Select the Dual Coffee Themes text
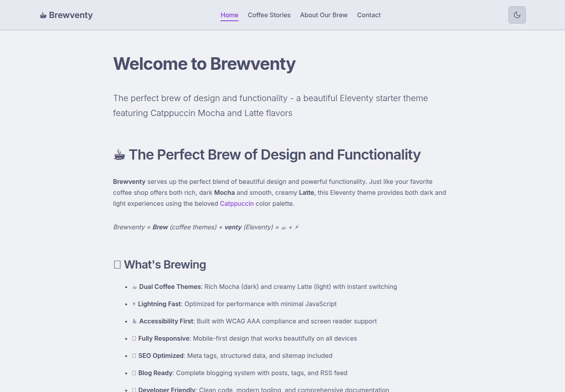This screenshot has height=392, width=565. point(170,287)
